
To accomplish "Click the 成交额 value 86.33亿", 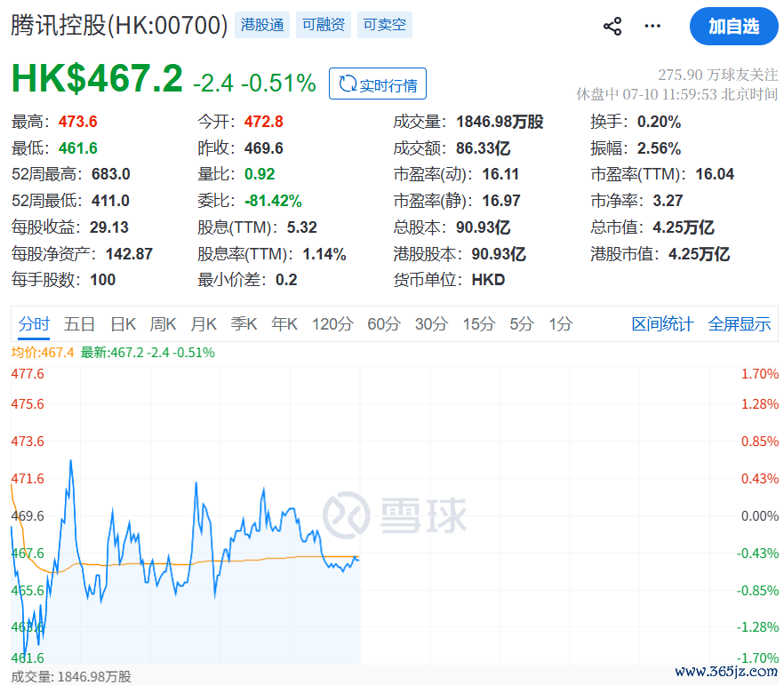I will (x=483, y=147).
